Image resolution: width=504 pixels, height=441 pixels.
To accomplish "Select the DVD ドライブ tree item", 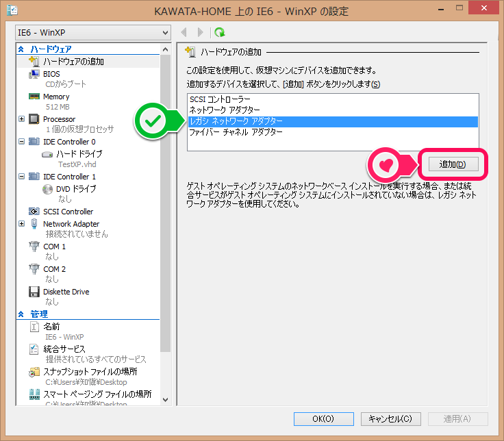I will point(76,189).
